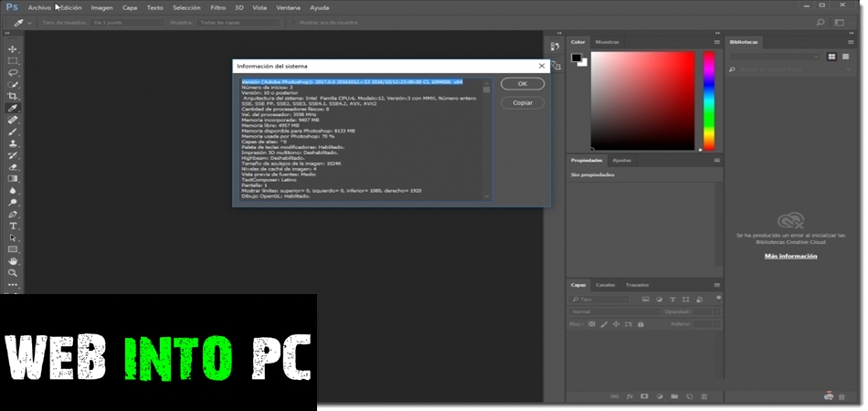
Task: Open the Opacidad dropdown arrow
Action: pos(717,311)
